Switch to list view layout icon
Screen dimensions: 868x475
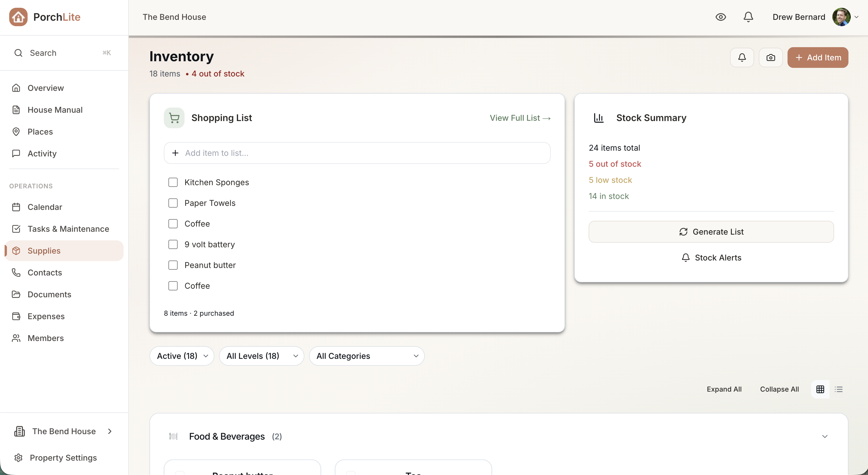click(x=838, y=389)
